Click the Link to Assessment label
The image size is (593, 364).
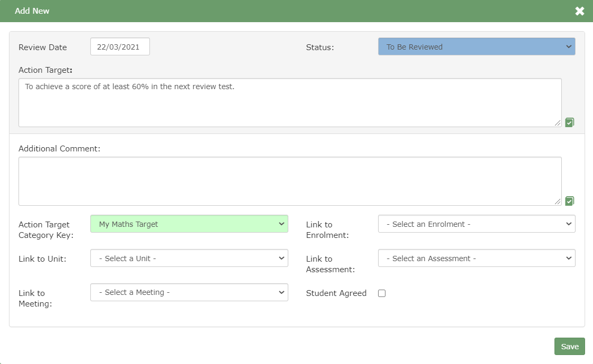click(330, 264)
